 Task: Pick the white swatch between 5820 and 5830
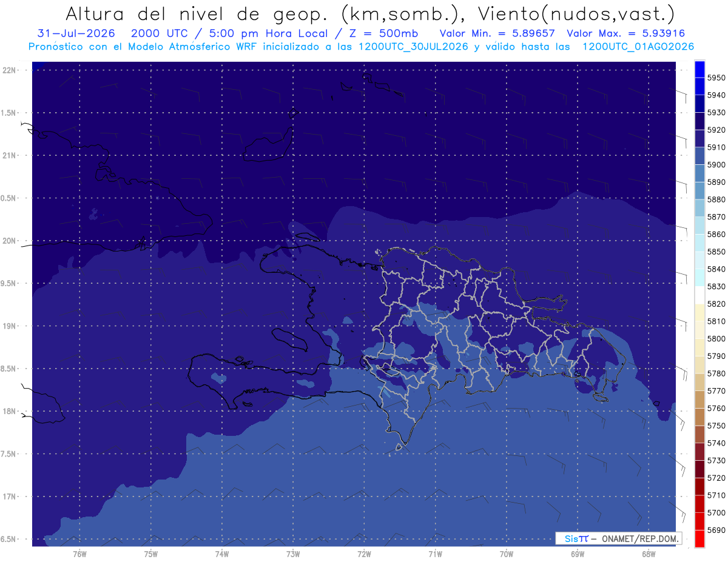click(x=699, y=295)
